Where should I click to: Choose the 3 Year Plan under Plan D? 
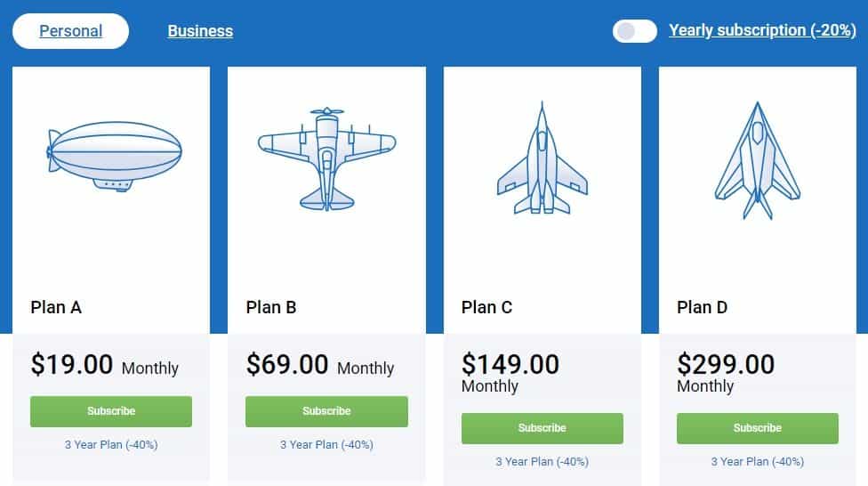(x=757, y=461)
